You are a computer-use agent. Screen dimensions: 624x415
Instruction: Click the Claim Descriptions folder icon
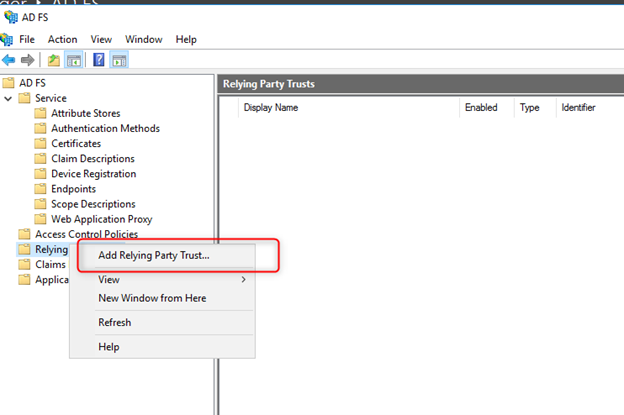coord(40,158)
